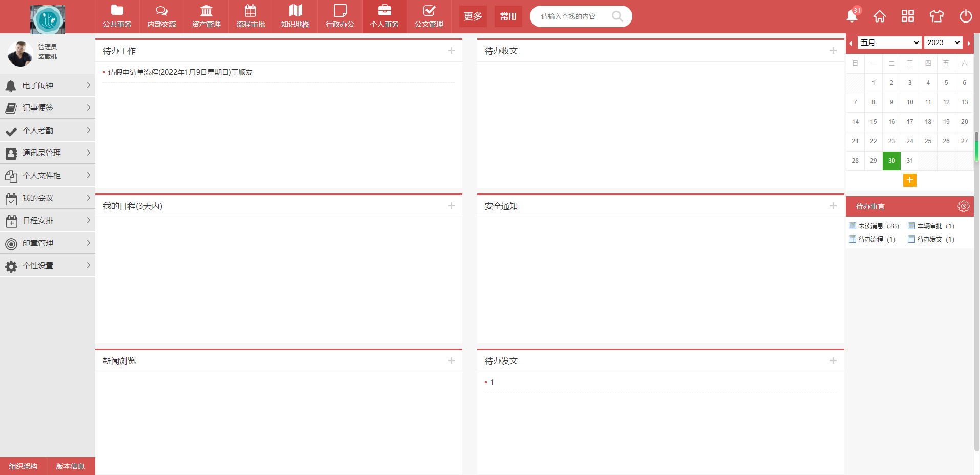Click the search magnifier icon

coord(617,16)
